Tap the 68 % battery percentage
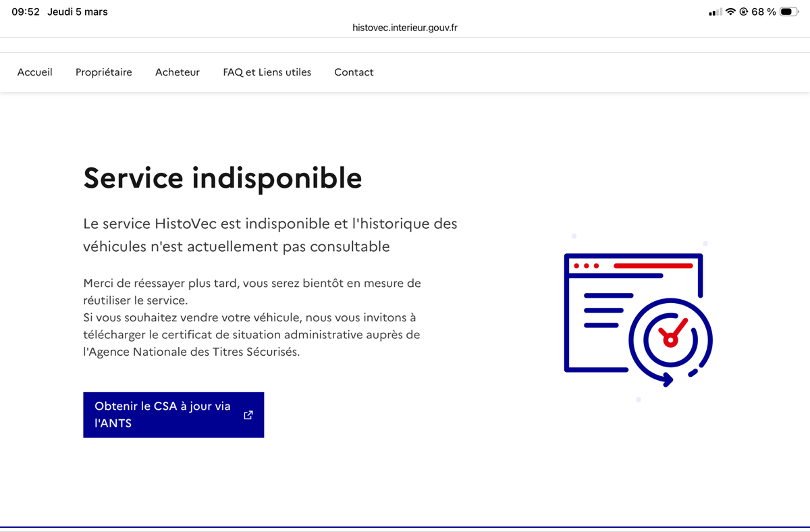This screenshot has height=532, width=810. 763,11
